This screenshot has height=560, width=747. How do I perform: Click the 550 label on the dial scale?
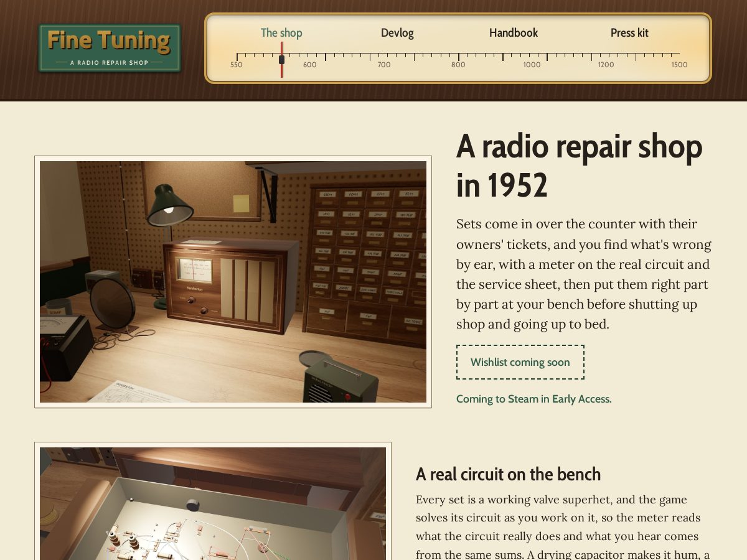tap(237, 65)
